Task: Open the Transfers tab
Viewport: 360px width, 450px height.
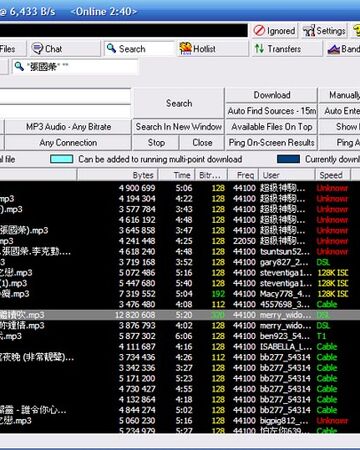Action: click(x=287, y=49)
